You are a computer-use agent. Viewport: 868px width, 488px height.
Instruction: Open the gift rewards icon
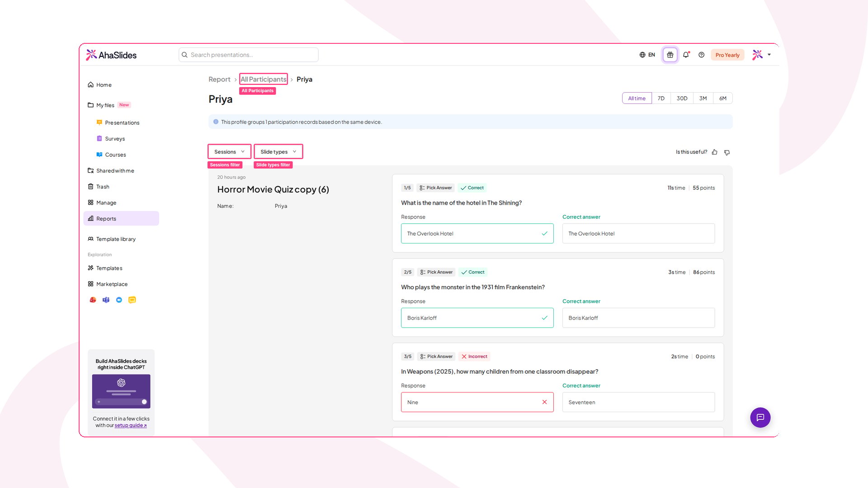click(x=670, y=55)
